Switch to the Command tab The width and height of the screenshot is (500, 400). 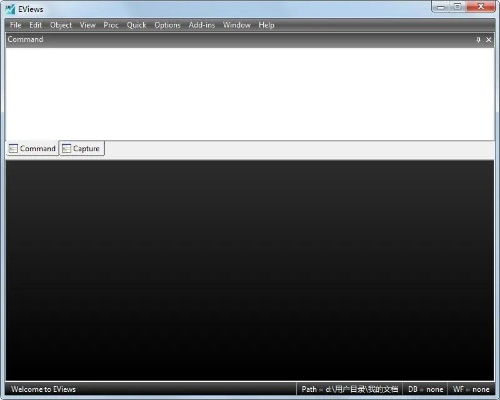32,148
